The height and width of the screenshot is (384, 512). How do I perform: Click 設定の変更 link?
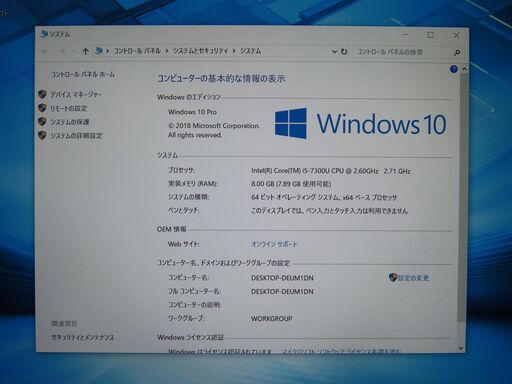[413, 278]
